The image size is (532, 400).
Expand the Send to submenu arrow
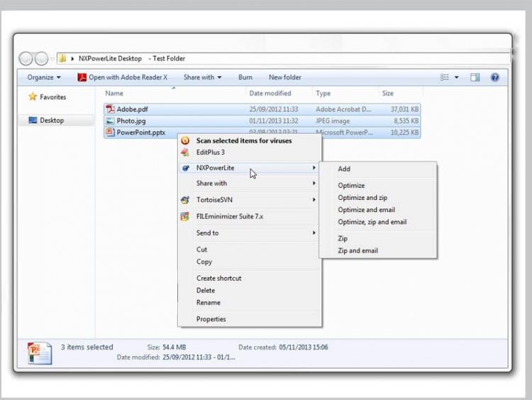[314, 233]
